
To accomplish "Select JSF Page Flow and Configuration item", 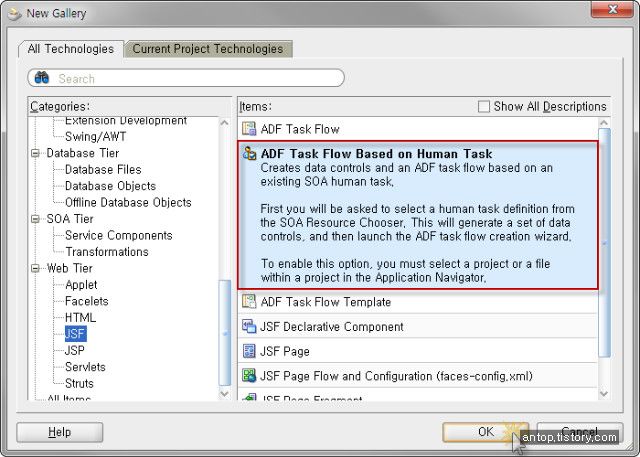I will click(418, 376).
